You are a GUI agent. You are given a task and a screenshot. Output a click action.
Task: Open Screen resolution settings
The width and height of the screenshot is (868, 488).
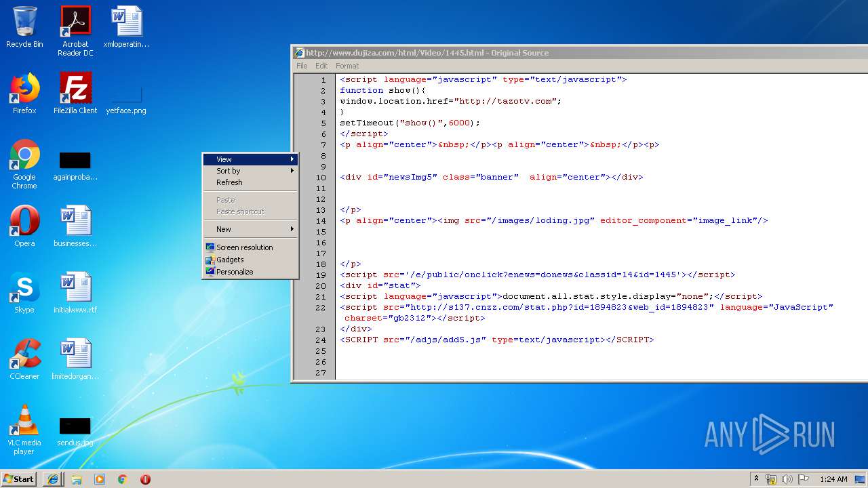250,247
